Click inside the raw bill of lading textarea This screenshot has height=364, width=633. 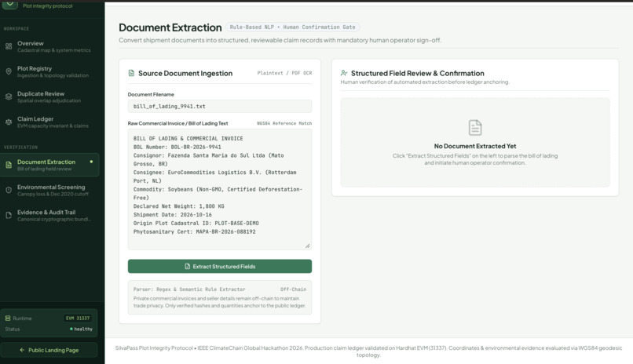pyautogui.click(x=220, y=190)
